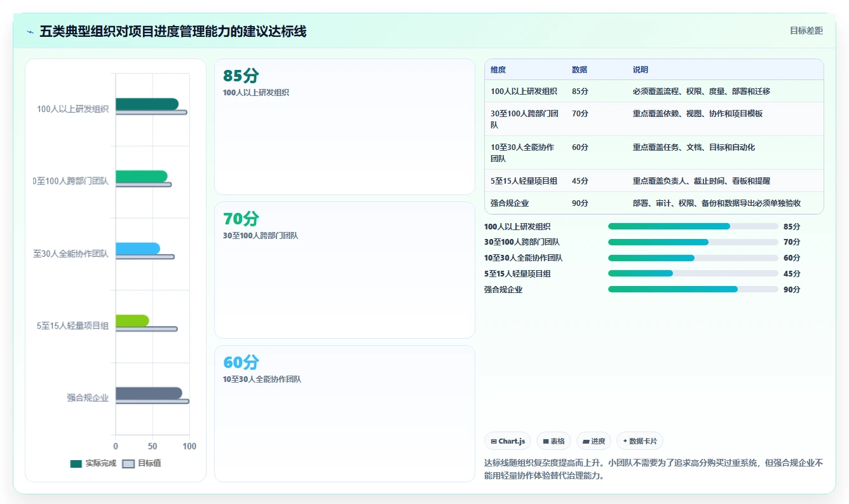
Task: Click the dark teal 100人以上研发组织 chart bar
Action: [x=147, y=104]
